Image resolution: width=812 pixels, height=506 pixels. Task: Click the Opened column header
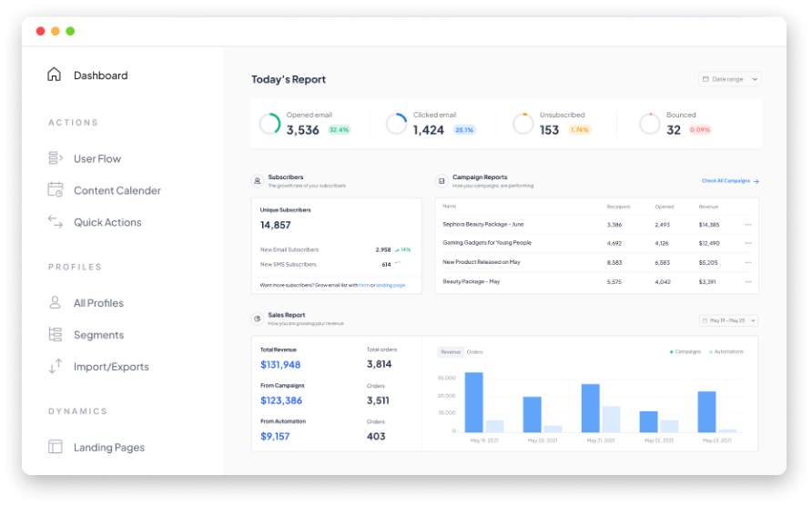coord(665,207)
